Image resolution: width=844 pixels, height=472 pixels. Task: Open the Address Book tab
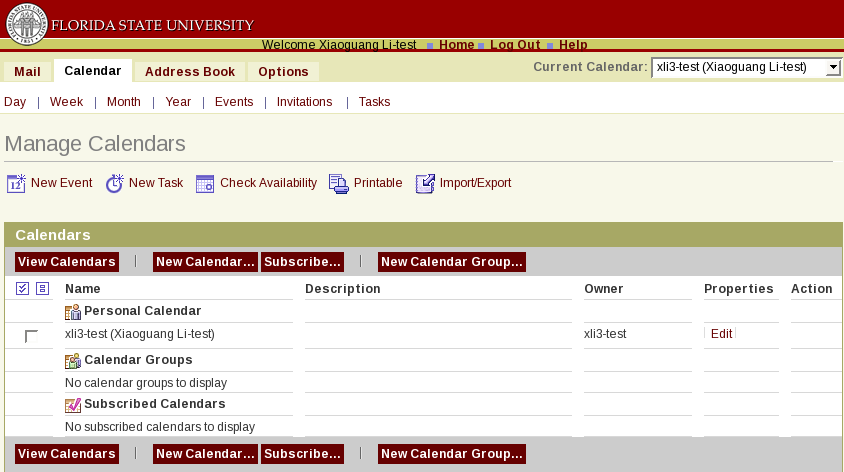click(190, 72)
